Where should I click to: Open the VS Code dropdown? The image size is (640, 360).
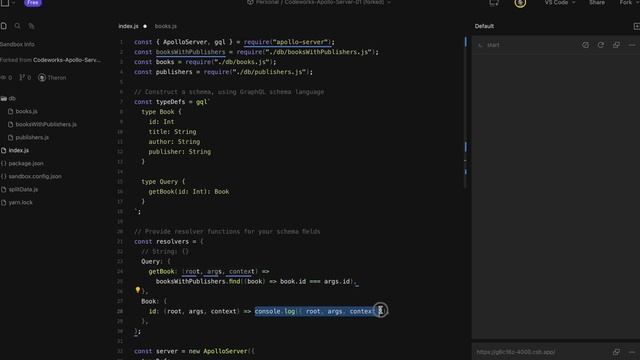(560, 2)
